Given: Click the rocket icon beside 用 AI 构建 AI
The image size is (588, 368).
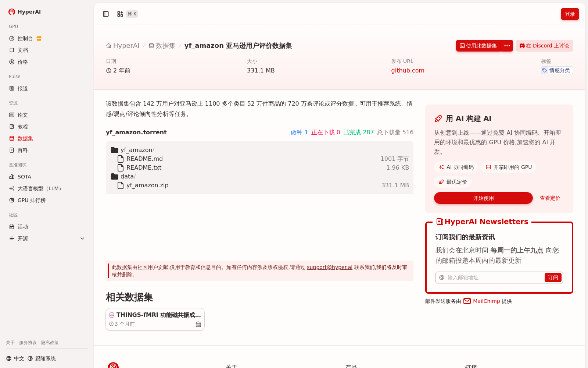Looking at the screenshot, I should point(438,118).
